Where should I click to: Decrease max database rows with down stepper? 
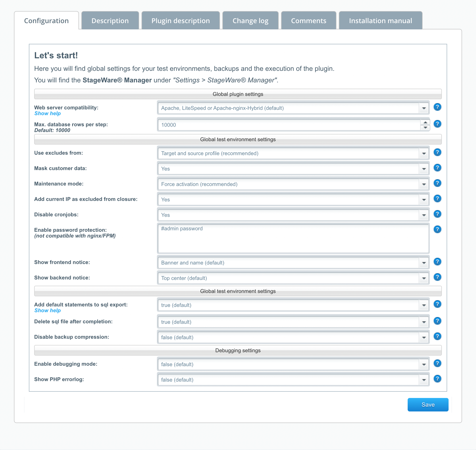(425, 128)
